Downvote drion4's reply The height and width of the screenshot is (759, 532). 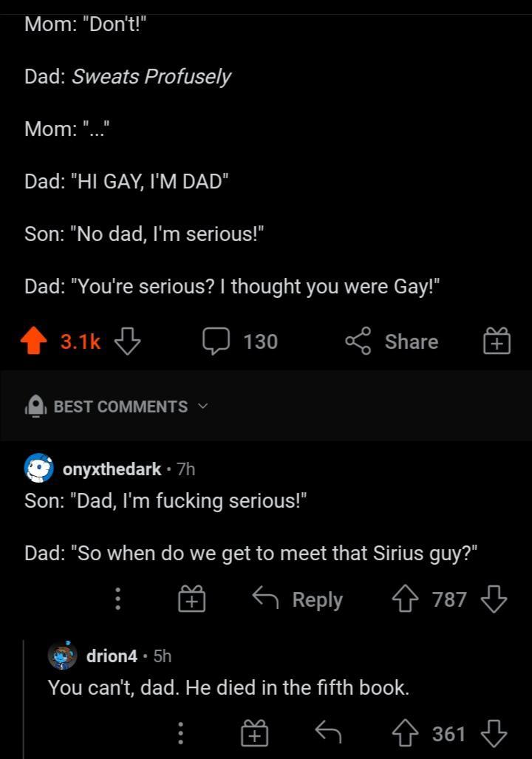[494, 732]
